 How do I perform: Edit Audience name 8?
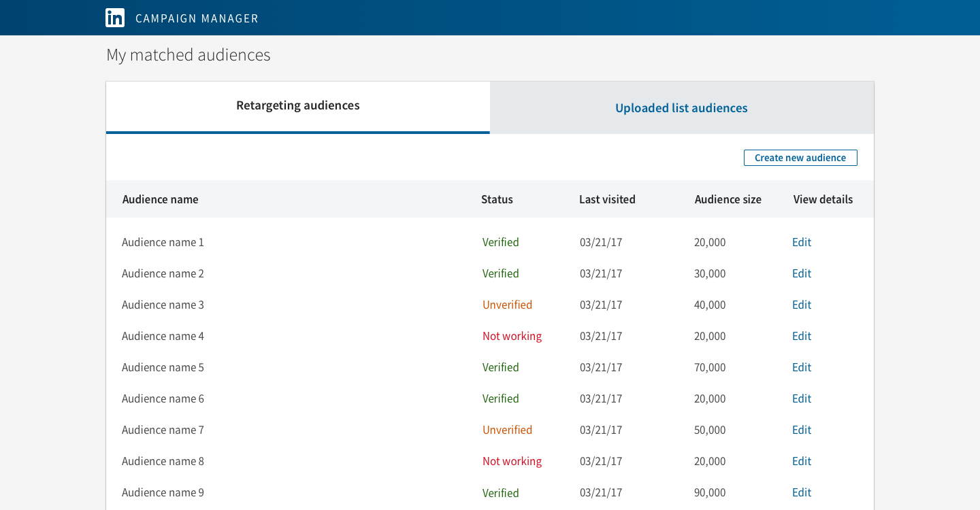tap(801, 461)
